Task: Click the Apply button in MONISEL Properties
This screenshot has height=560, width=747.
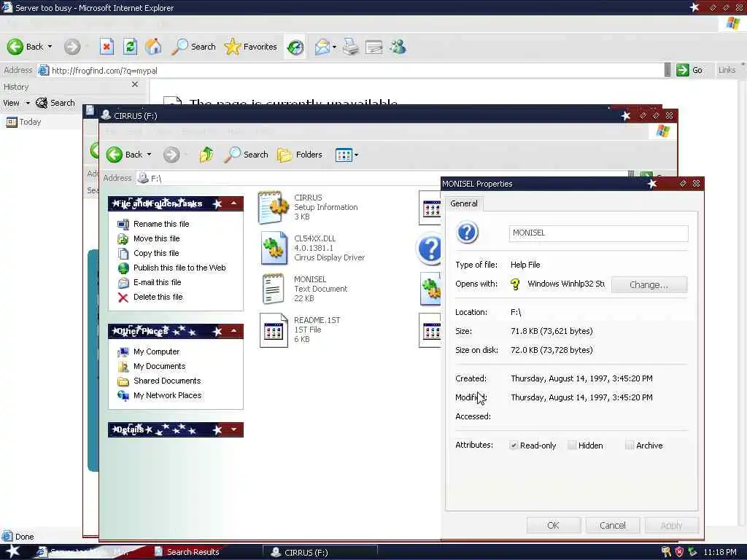Action: pyautogui.click(x=672, y=525)
